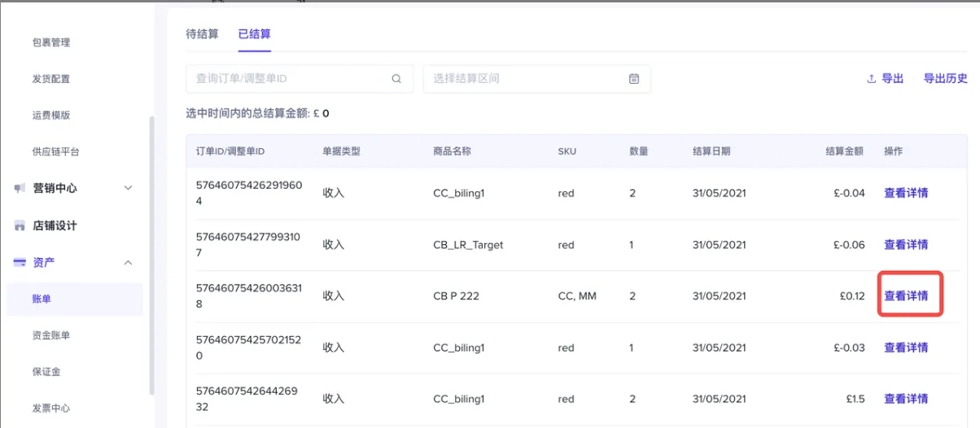
Task: Click the 数量 column header
Action: coord(639,151)
